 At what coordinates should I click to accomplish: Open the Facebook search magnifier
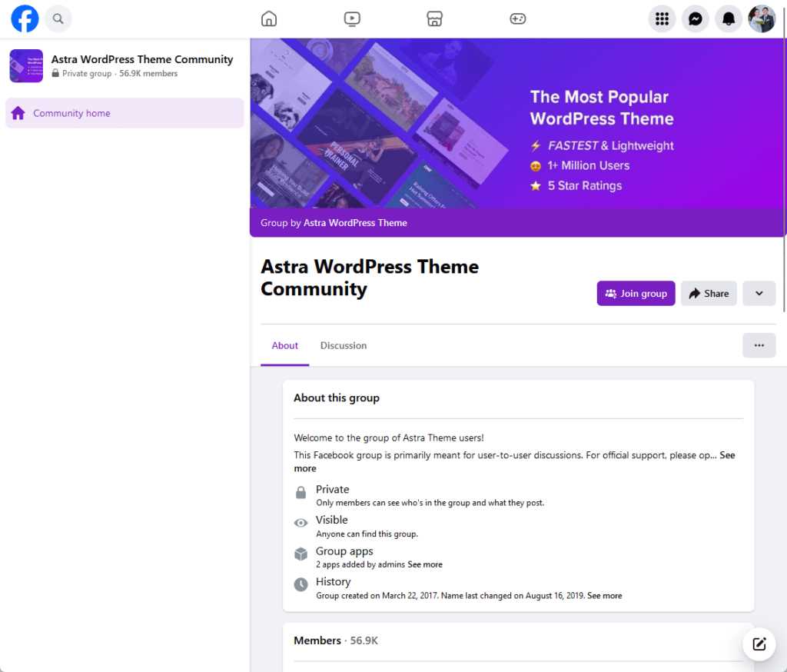coord(58,18)
